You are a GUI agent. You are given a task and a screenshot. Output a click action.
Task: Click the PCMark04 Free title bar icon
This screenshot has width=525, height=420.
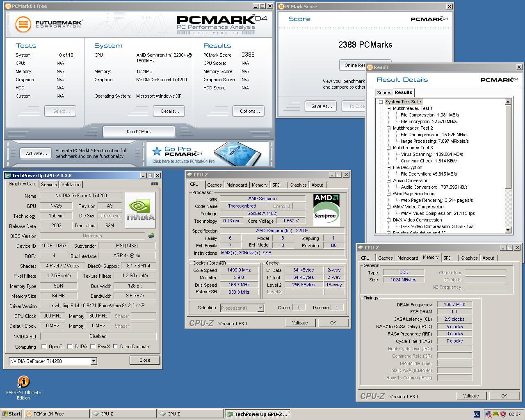point(8,6)
